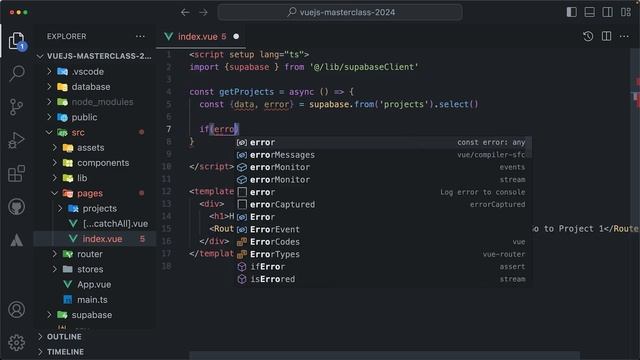The width and height of the screenshot is (640, 360).
Task: Expand the database folder
Action: [x=95, y=87]
